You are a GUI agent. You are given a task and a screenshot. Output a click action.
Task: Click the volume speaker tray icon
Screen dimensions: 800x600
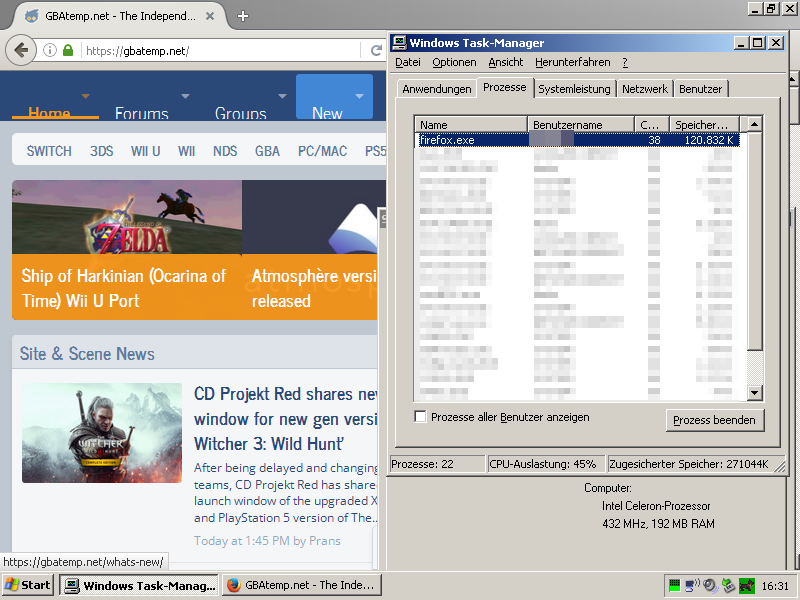710,585
